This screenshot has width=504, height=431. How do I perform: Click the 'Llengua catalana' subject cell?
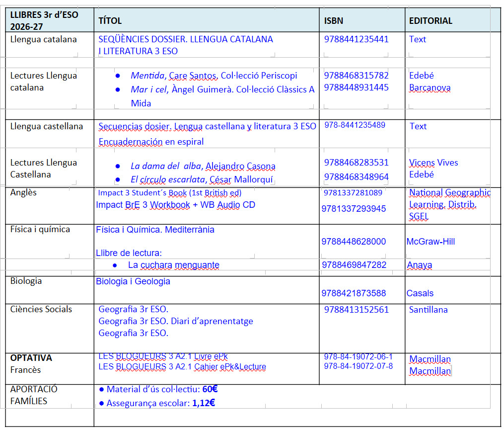pos(43,39)
